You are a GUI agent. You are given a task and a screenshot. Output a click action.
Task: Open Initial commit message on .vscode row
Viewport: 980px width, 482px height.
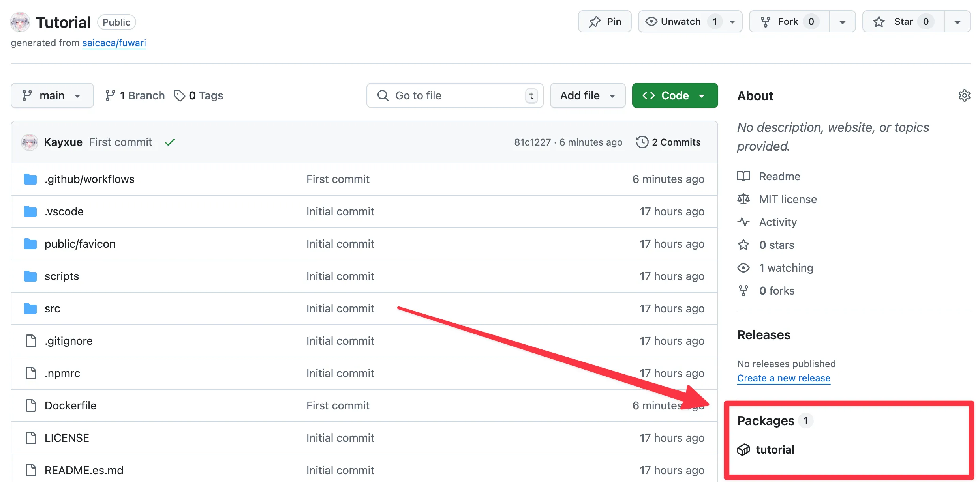pos(340,211)
